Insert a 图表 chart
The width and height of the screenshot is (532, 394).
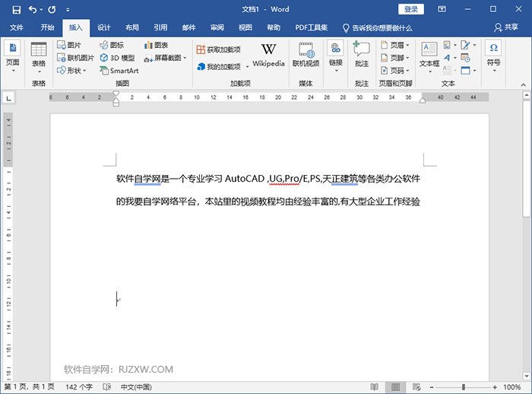[x=156, y=45]
